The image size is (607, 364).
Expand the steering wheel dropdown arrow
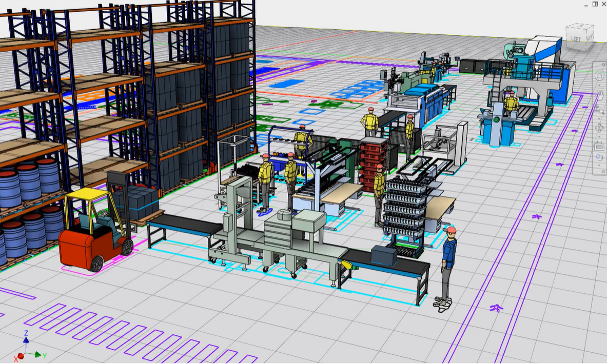click(x=599, y=86)
